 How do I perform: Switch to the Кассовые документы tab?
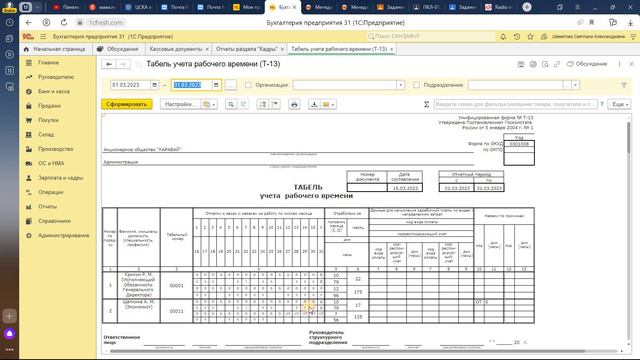(x=176, y=49)
